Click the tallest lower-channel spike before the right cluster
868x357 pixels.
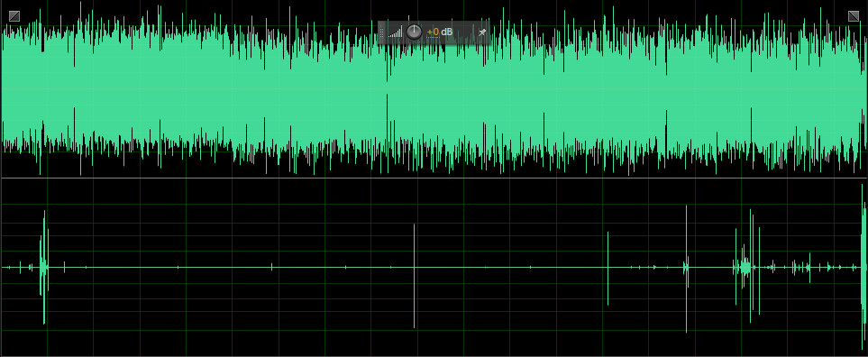click(687, 269)
